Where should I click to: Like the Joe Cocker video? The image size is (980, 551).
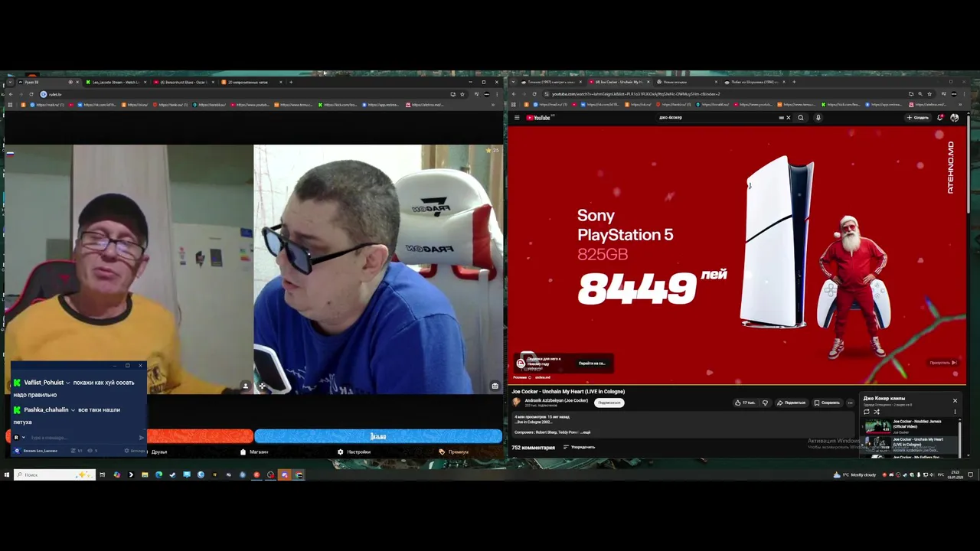tap(745, 403)
